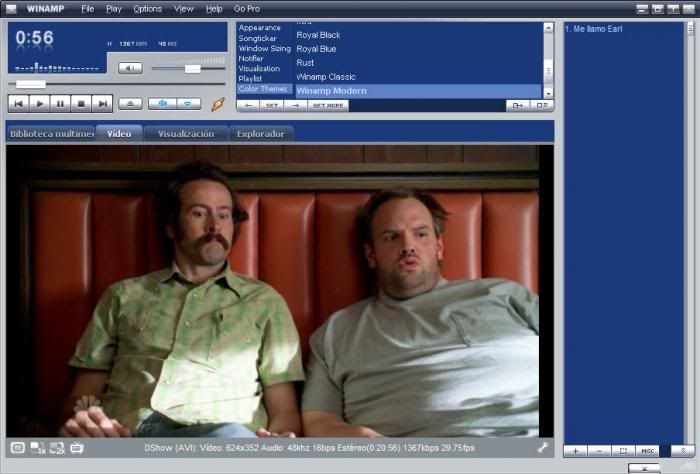
Task: Adjust the volume slider handle
Action: pos(192,68)
